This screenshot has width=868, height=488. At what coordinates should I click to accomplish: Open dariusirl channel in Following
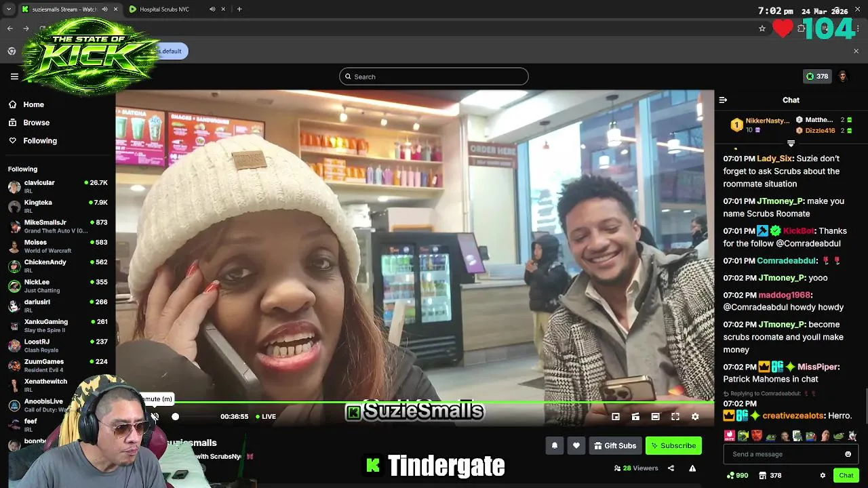coord(58,306)
